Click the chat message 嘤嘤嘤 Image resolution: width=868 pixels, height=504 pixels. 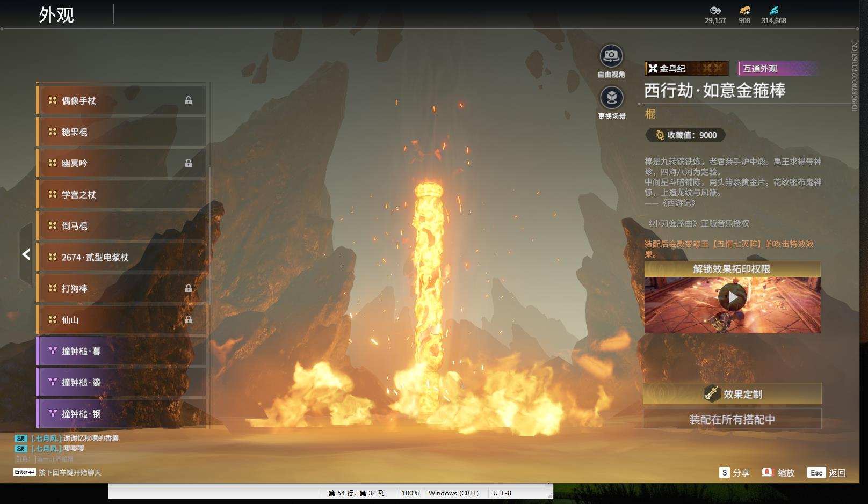click(x=74, y=449)
